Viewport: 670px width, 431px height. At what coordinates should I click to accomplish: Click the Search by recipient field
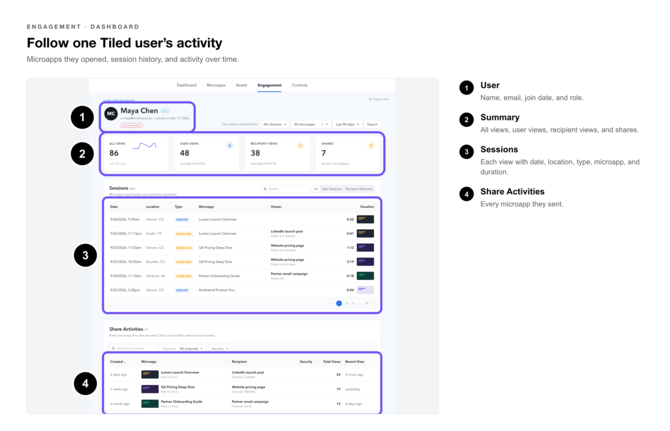(x=133, y=349)
